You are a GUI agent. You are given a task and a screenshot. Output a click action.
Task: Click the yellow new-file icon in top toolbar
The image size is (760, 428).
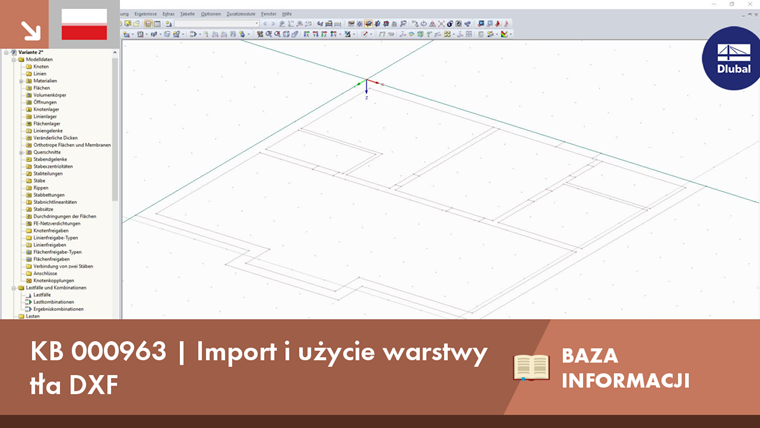pos(128,24)
